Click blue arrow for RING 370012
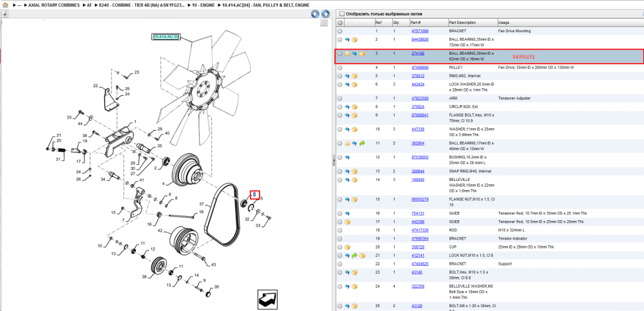Image resolution: width=644 pixels, height=311 pixels. coord(347,76)
